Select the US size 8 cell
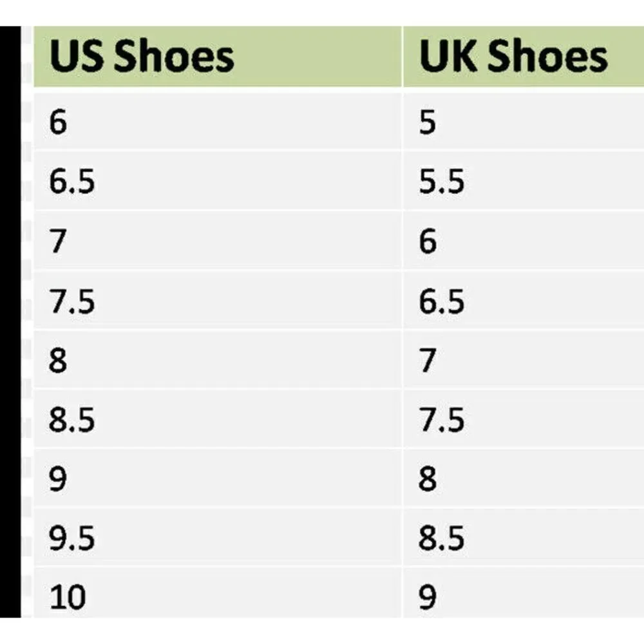644x644 pixels. (x=217, y=360)
